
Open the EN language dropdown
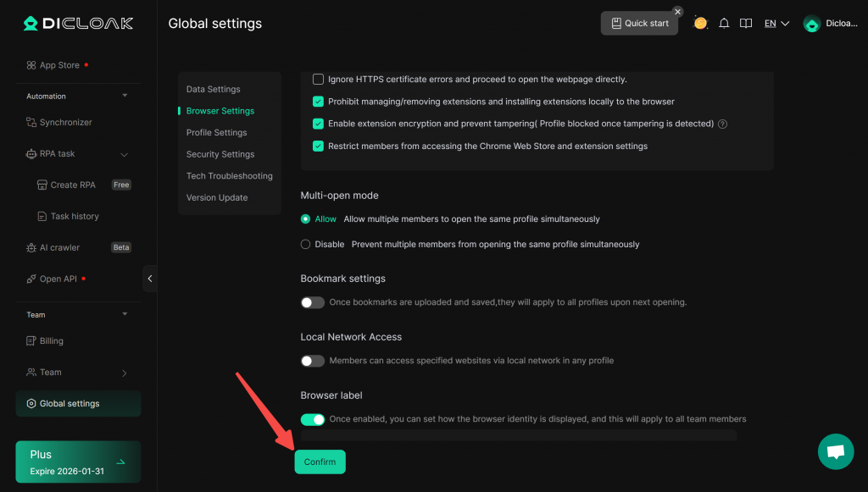pyautogui.click(x=776, y=24)
